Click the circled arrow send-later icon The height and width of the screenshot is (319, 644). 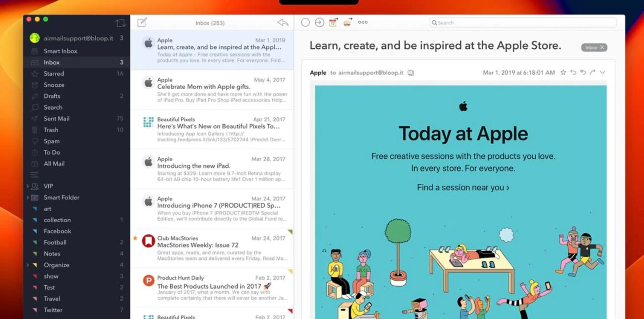pyautogui.click(x=319, y=22)
